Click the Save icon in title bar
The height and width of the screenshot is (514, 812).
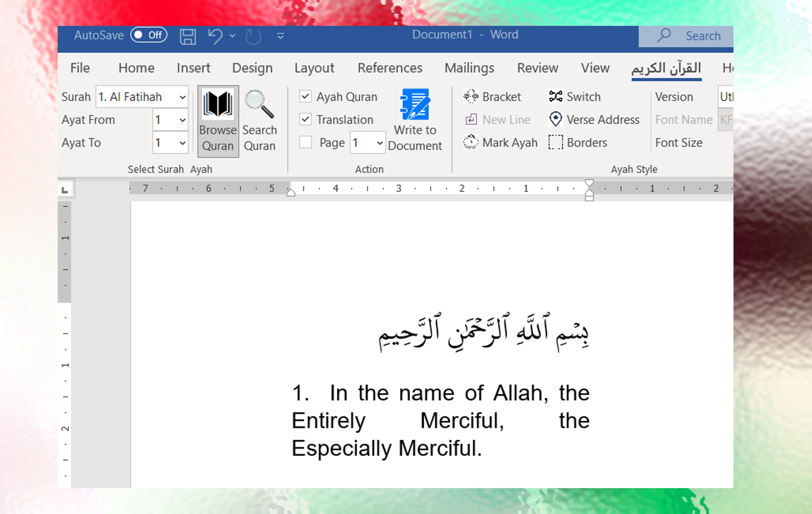(188, 36)
